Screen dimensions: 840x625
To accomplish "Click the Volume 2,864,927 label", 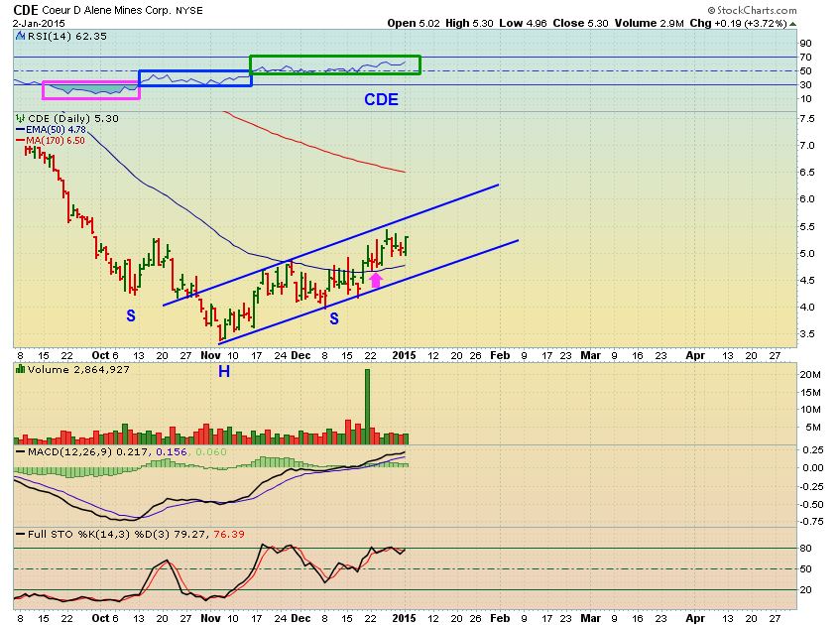I will point(78,369).
